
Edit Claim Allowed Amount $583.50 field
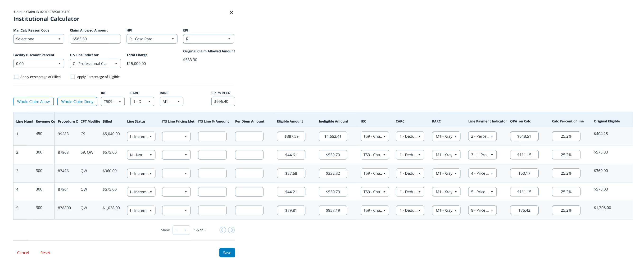pyautogui.click(x=95, y=39)
